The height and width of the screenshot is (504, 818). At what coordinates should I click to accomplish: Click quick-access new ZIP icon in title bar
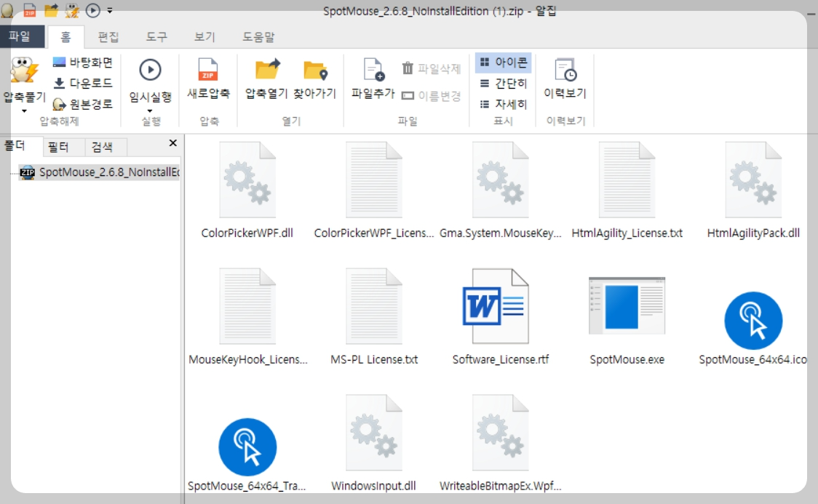point(30,10)
